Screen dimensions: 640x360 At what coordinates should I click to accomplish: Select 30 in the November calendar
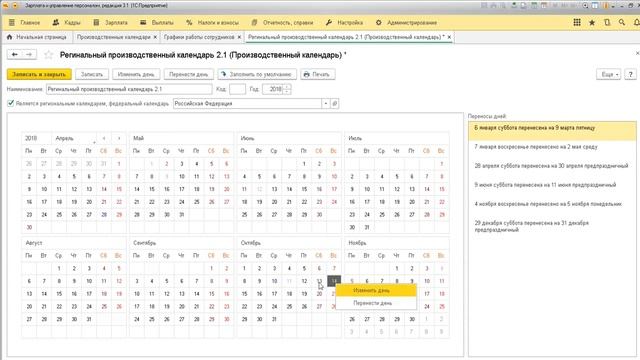(412, 319)
